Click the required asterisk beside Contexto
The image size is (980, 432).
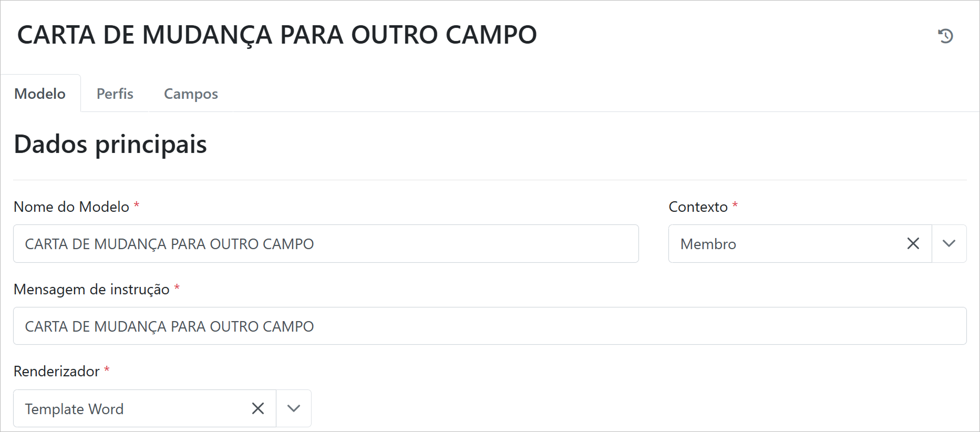click(735, 205)
